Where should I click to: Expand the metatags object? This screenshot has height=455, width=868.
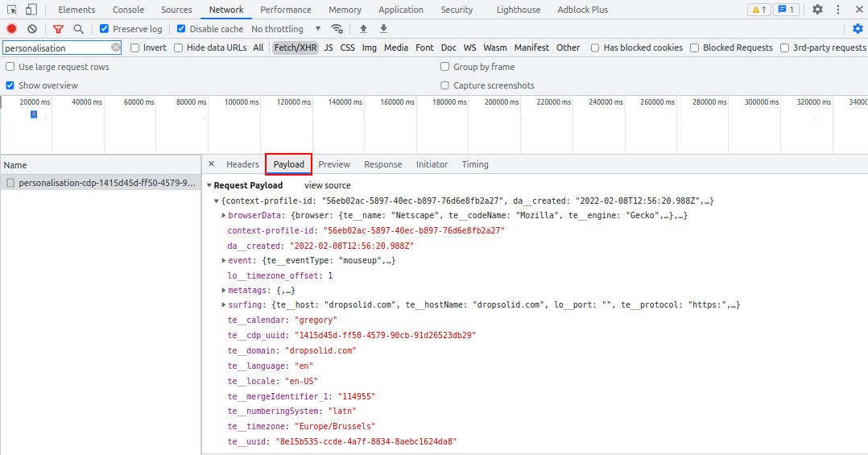coord(224,290)
